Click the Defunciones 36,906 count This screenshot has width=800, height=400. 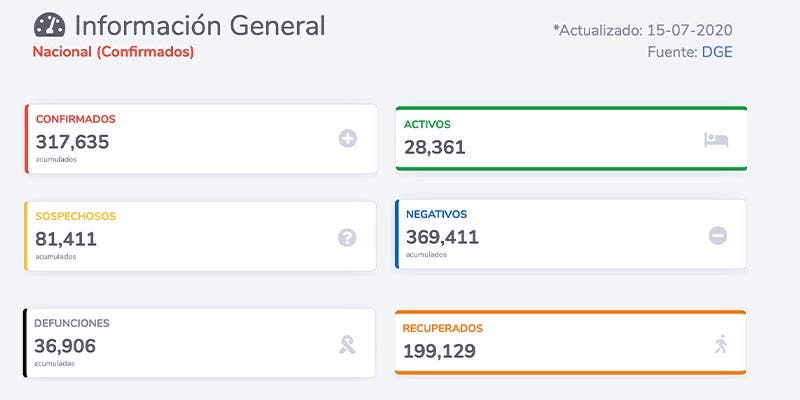point(66,346)
